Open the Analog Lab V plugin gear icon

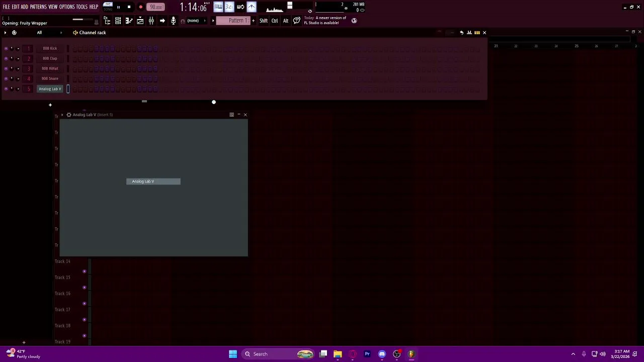click(x=68, y=115)
